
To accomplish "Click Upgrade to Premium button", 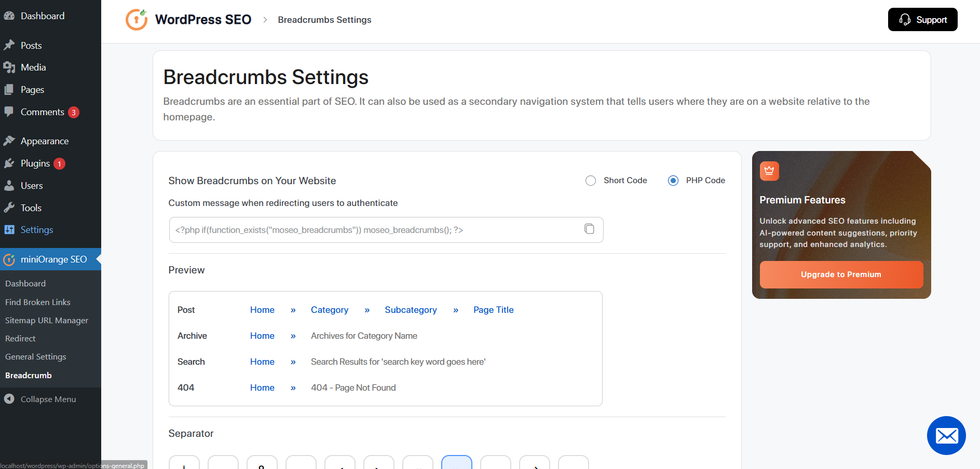I will click(841, 274).
